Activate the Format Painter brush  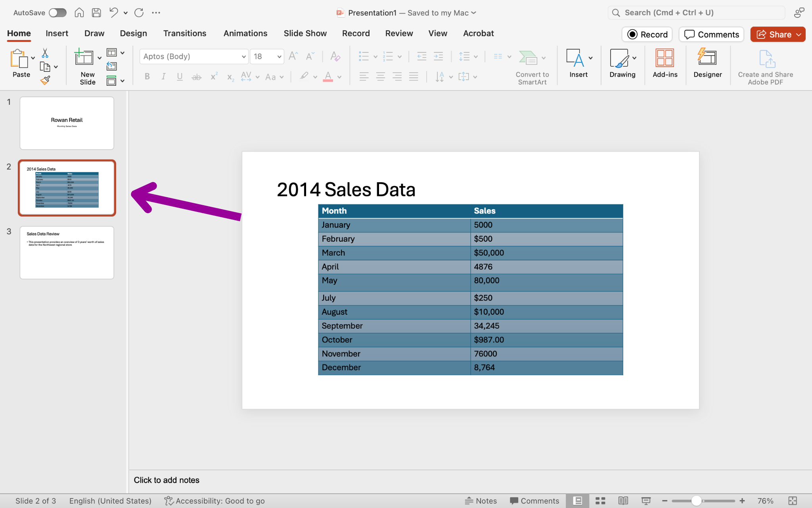coord(45,81)
